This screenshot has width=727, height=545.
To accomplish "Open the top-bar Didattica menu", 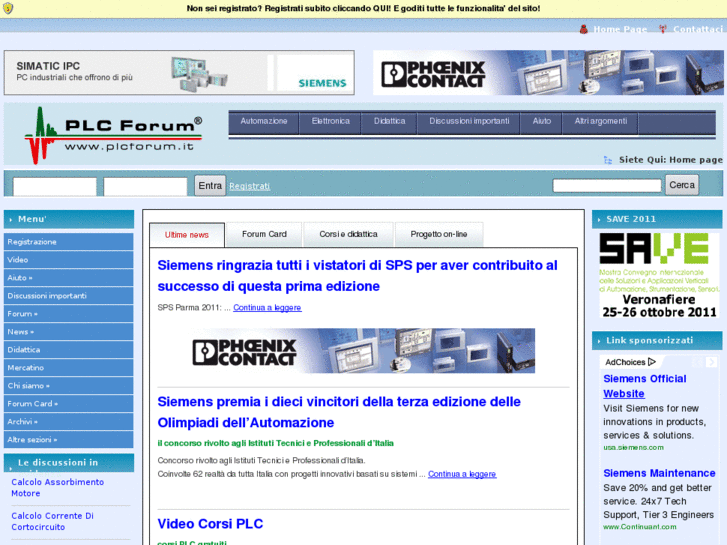I will 389,121.
